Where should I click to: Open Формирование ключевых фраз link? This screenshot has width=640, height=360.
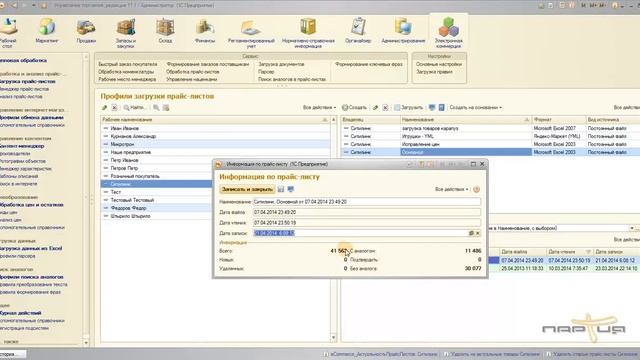(369, 64)
